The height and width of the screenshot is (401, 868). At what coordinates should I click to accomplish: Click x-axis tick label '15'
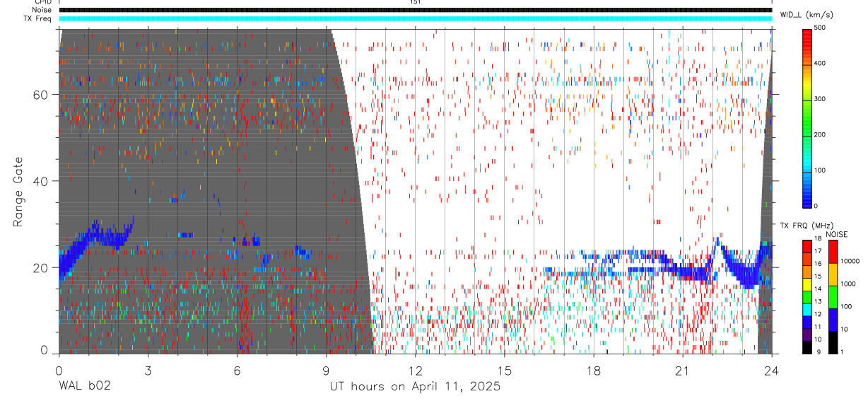tap(505, 371)
